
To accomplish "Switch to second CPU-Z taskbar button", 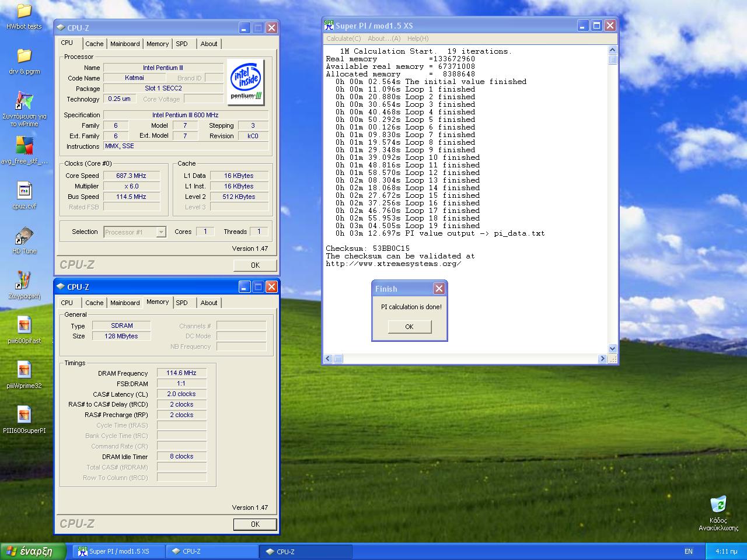I will pos(306,551).
